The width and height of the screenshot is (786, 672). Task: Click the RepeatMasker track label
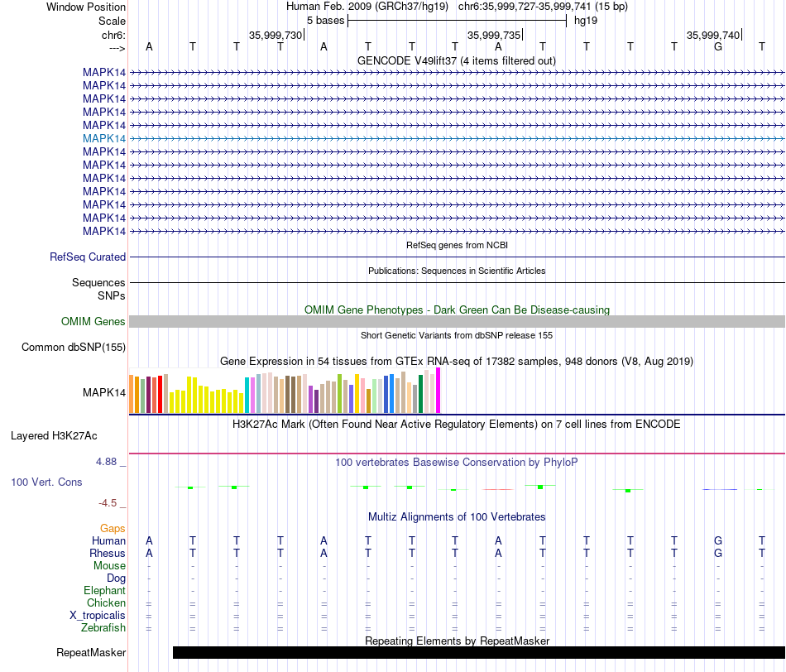click(x=91, y=652)
